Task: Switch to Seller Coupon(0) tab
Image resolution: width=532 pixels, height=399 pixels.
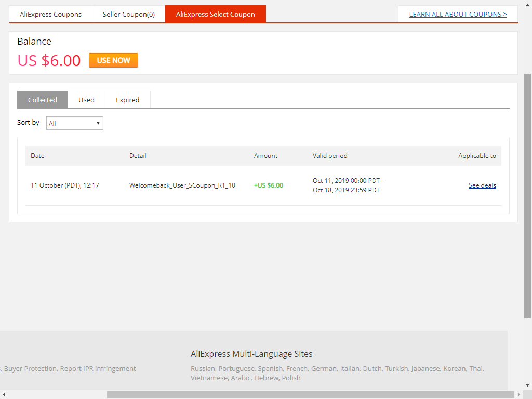Action: click(129, 14)
